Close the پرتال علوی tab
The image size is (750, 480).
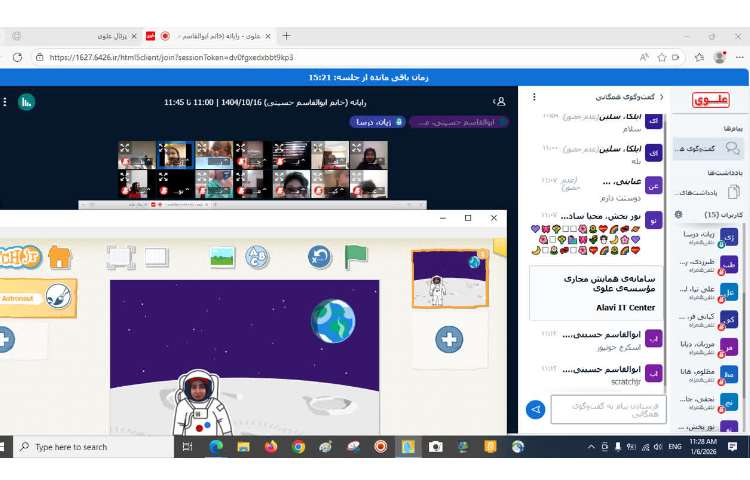click(x=134, y=36)
